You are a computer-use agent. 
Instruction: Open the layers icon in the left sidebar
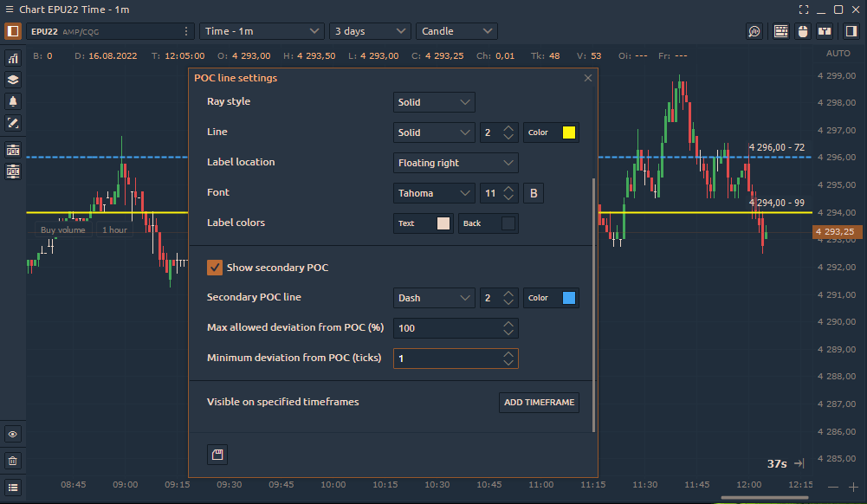tap(13, 80)
